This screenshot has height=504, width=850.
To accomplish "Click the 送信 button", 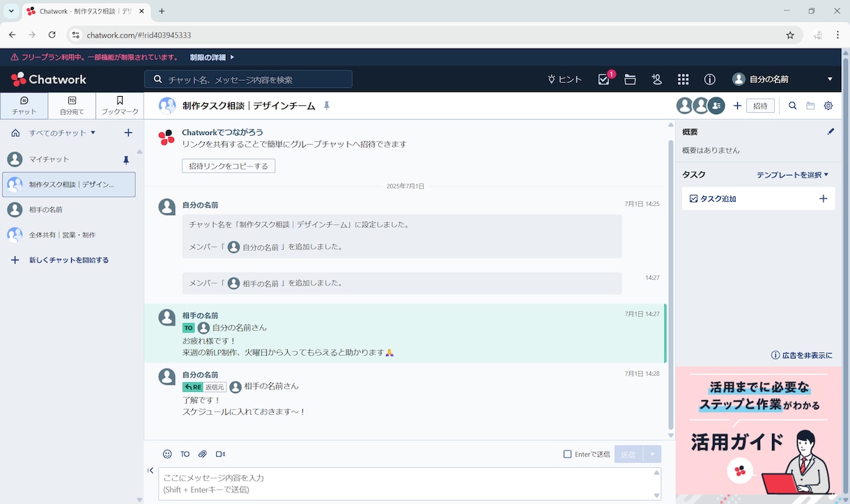I will [x=629, y=454].
